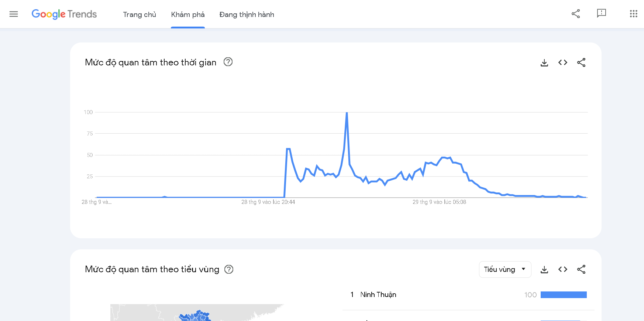
Task: Open help for interest over time
Action: coord(228,62)
